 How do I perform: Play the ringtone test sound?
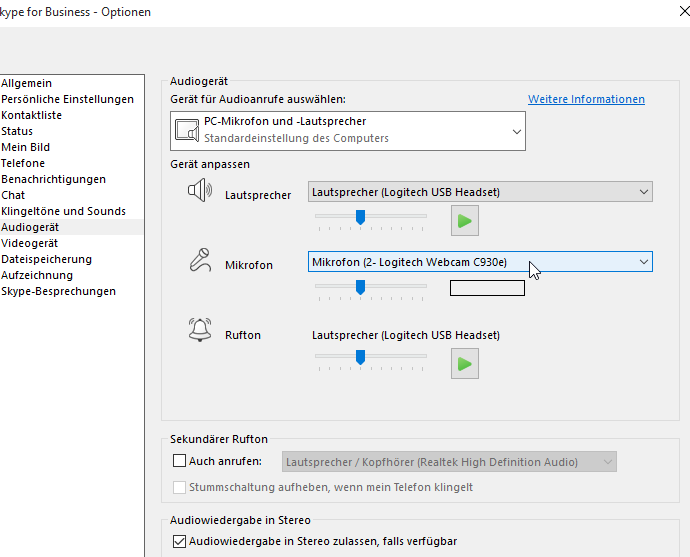464,364
